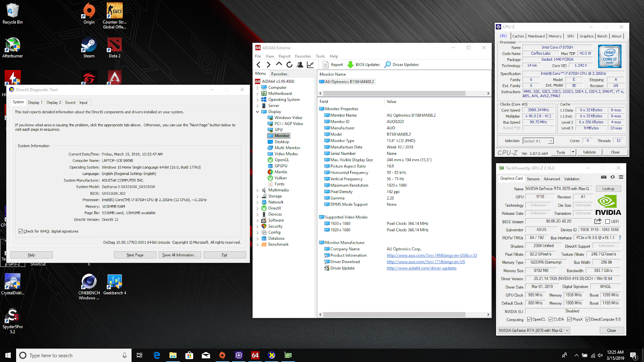
Task: Open the AIDA64 graph chart tool
Action: click(x=310, y=65)
